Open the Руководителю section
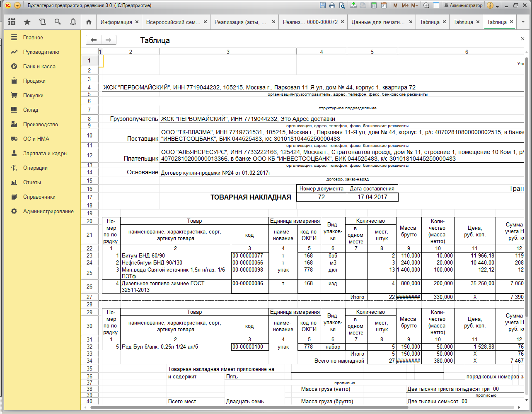 tap(41, 52)
